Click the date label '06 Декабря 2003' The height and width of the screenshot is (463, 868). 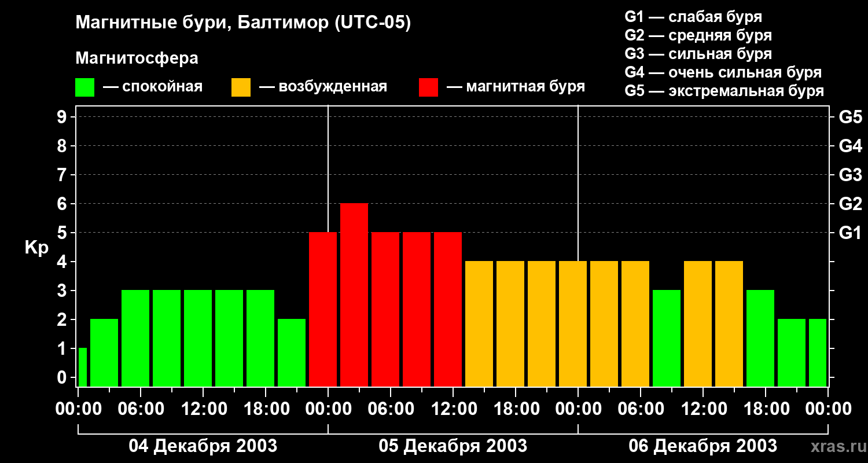point(703,446)
